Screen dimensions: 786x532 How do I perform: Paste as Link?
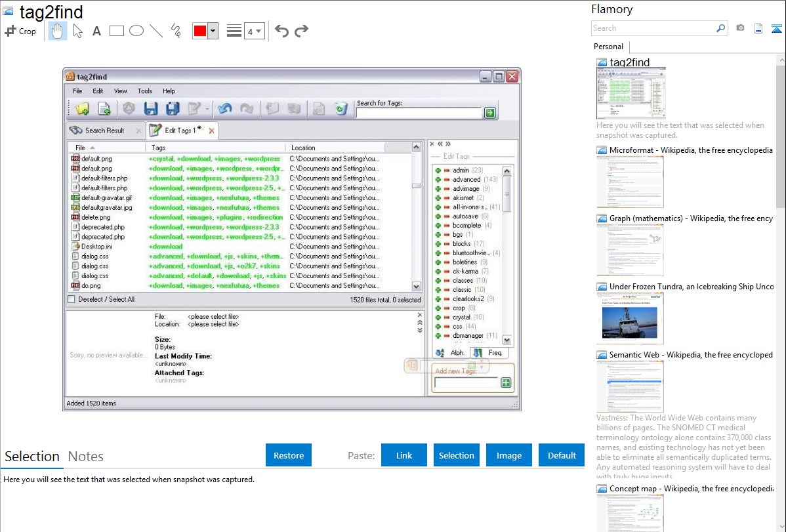(x=404, y=455)
